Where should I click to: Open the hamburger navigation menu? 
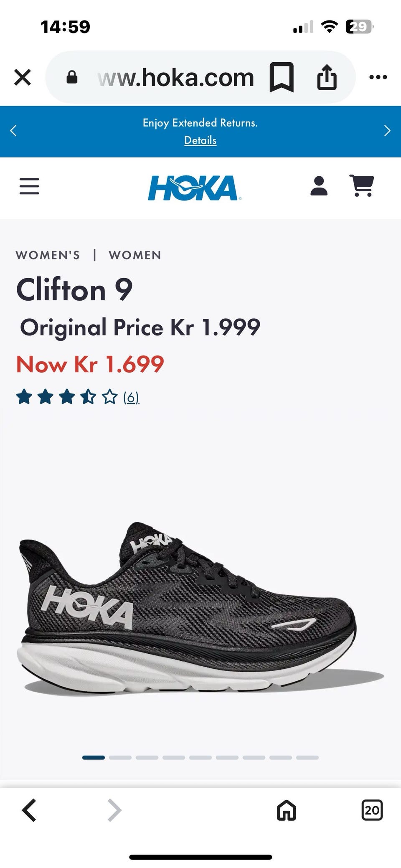point(29,186)
